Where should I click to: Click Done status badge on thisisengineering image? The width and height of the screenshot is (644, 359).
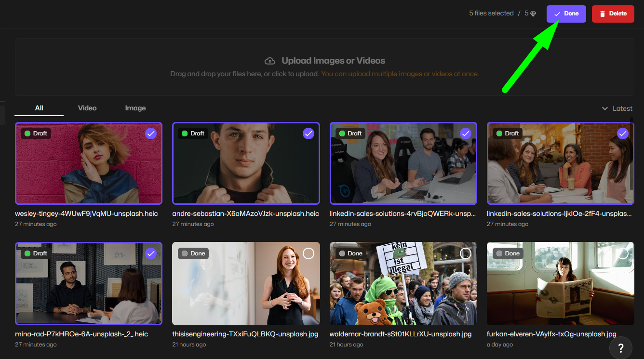click(193, 253)
